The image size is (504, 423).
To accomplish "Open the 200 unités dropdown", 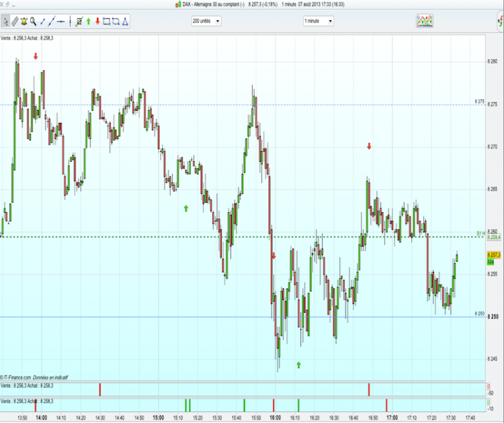I will pos(206,21).
